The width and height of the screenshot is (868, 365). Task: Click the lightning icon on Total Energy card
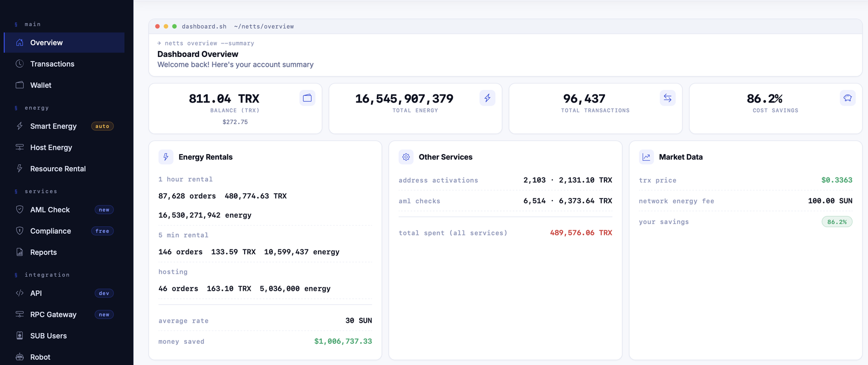coord(488,98)
